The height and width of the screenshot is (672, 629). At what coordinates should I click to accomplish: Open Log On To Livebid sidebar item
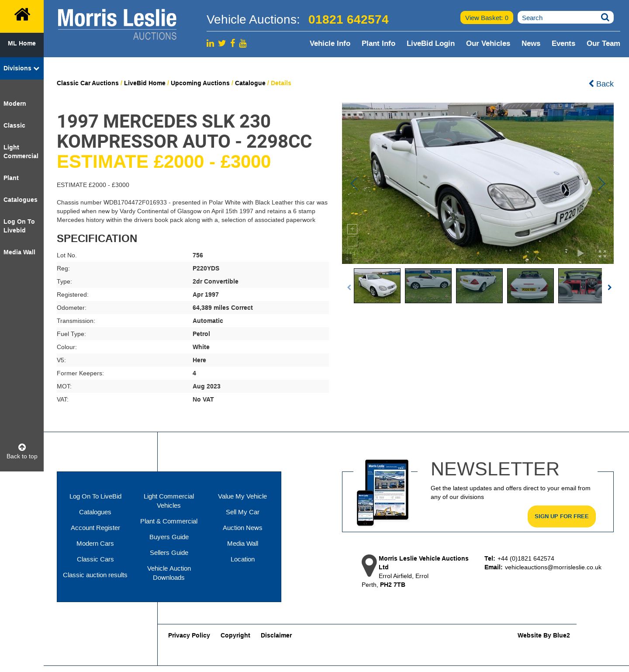pos(19,226)
